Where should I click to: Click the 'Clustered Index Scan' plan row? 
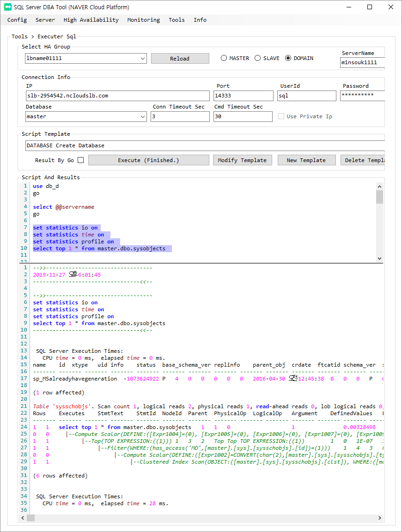[x=257, y=462]
